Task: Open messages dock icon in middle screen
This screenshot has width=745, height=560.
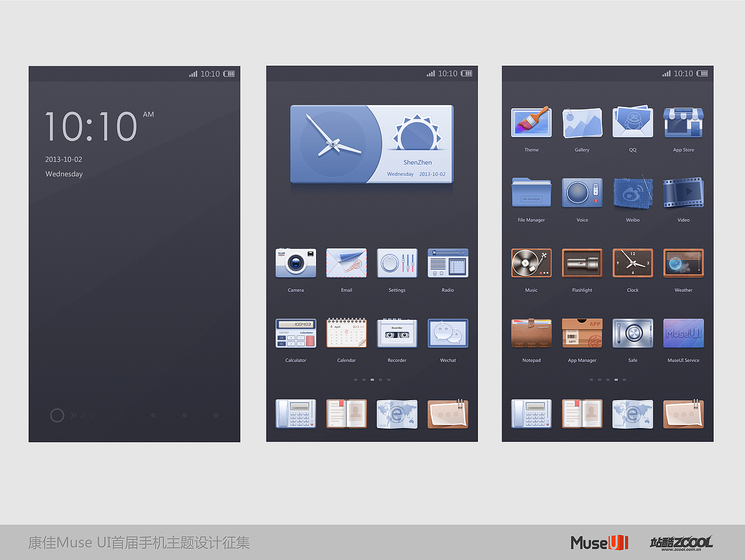Action: (448, 413)
